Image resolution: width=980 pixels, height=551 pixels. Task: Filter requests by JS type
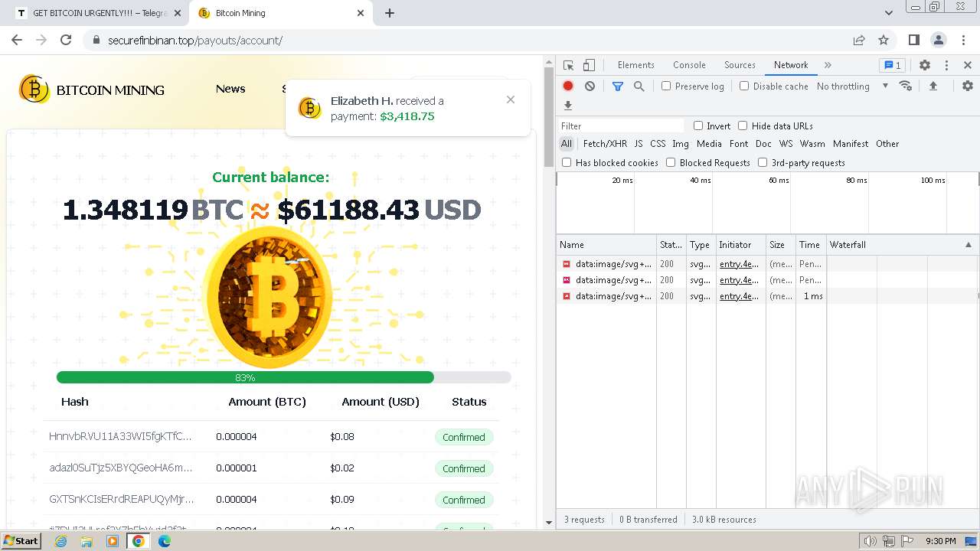pos(639,144)
